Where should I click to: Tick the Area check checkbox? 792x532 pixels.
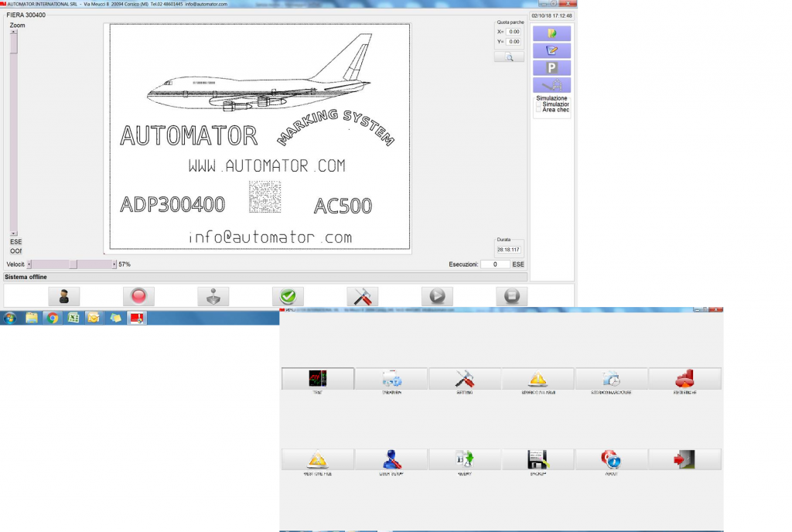tap(539, 110)
